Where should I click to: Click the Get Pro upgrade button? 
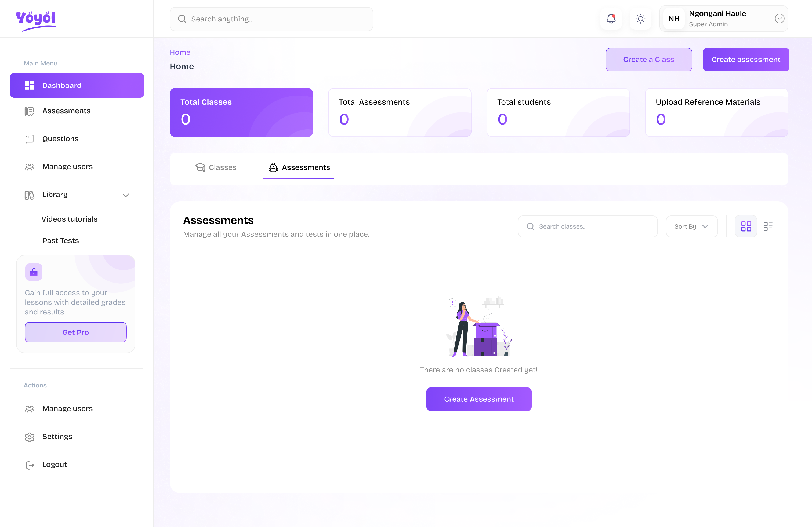[75, 332]
